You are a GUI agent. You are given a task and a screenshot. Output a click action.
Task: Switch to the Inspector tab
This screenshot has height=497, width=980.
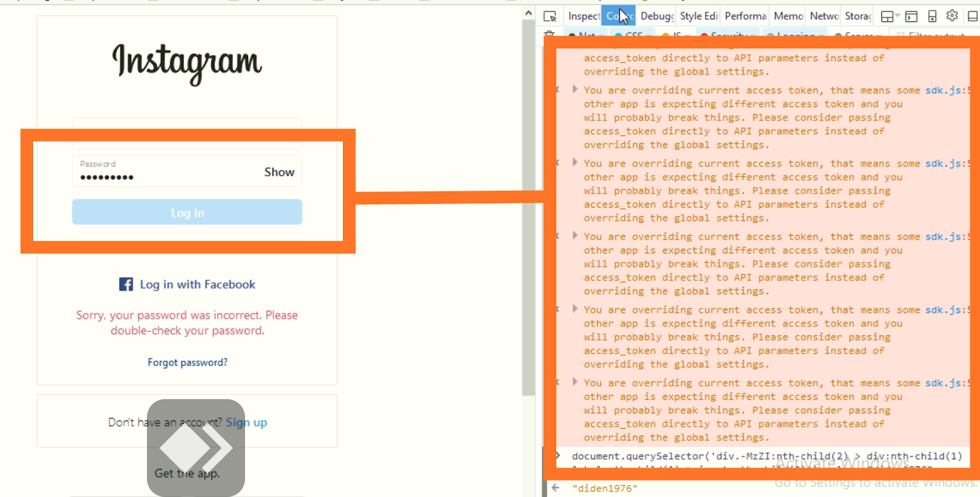click(583, 16)
